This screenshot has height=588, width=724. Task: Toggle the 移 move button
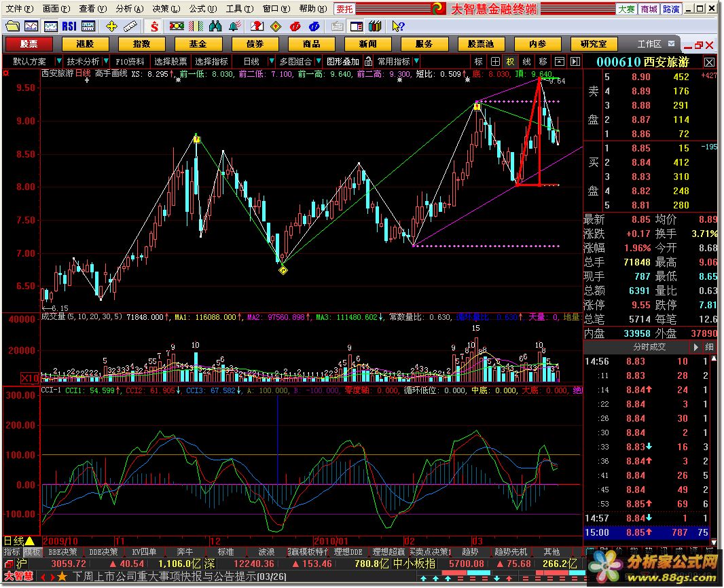coord(543,61)
